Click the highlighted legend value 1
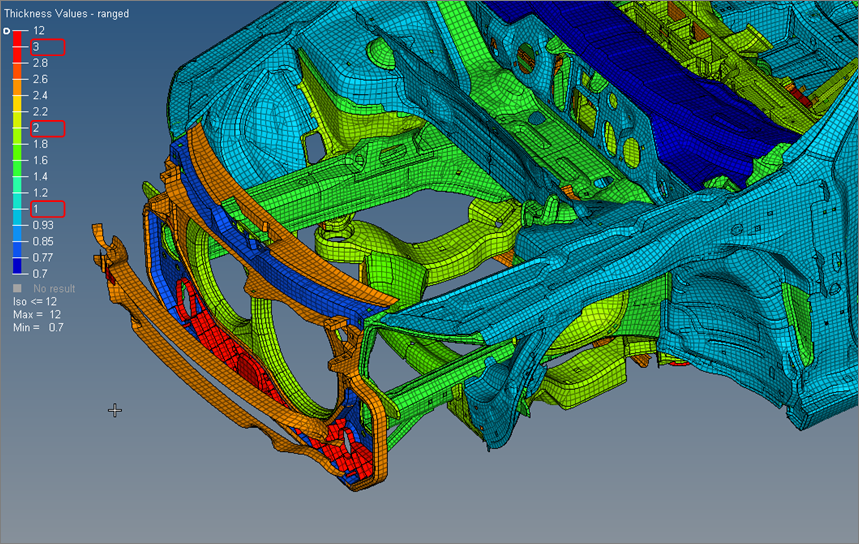 tap(37, 208)
